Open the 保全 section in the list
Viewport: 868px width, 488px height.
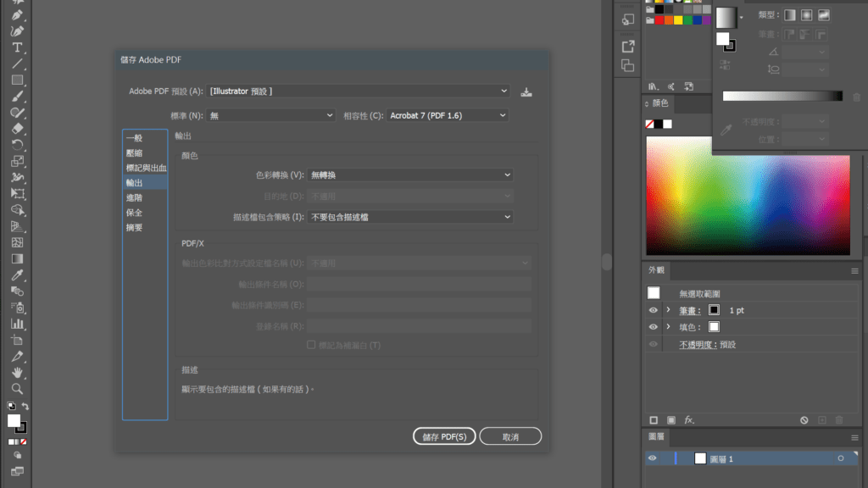134,213
